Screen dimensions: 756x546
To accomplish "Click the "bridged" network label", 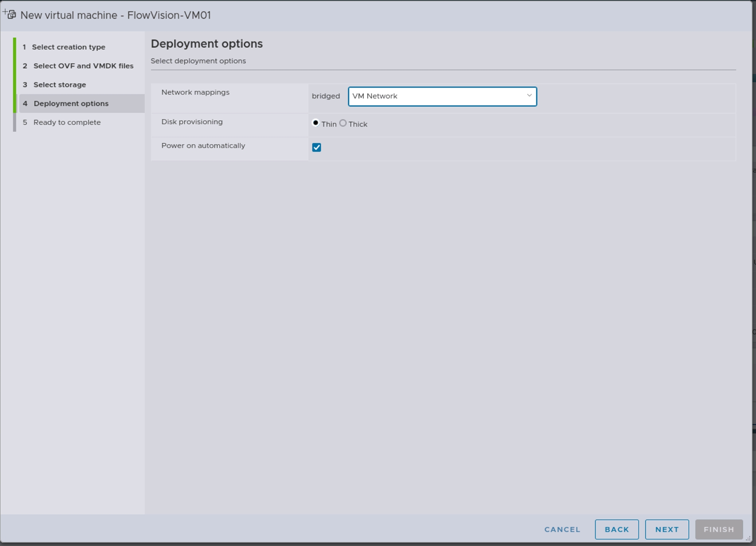I will click(x=326, y=96).
